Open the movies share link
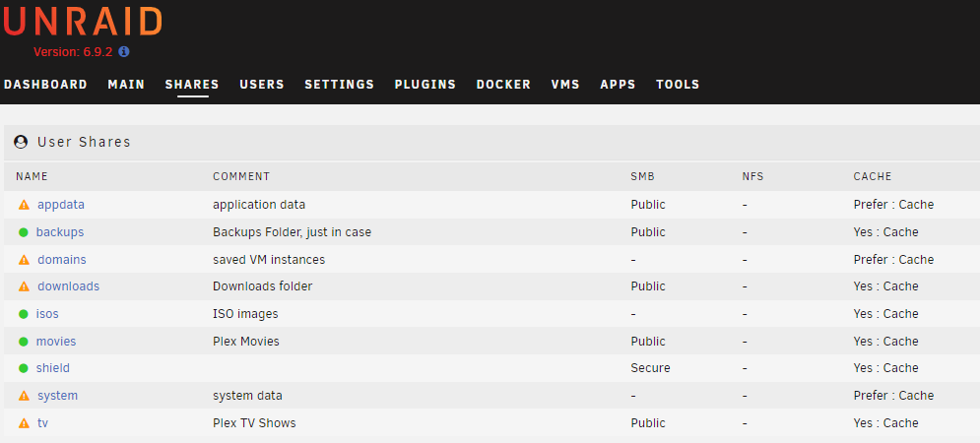The image size is (980, 443). 55,342
